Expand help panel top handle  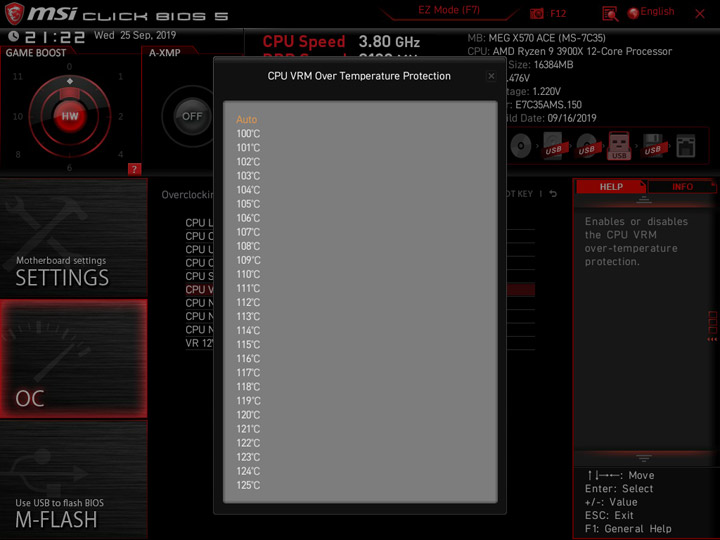point(644,200)
